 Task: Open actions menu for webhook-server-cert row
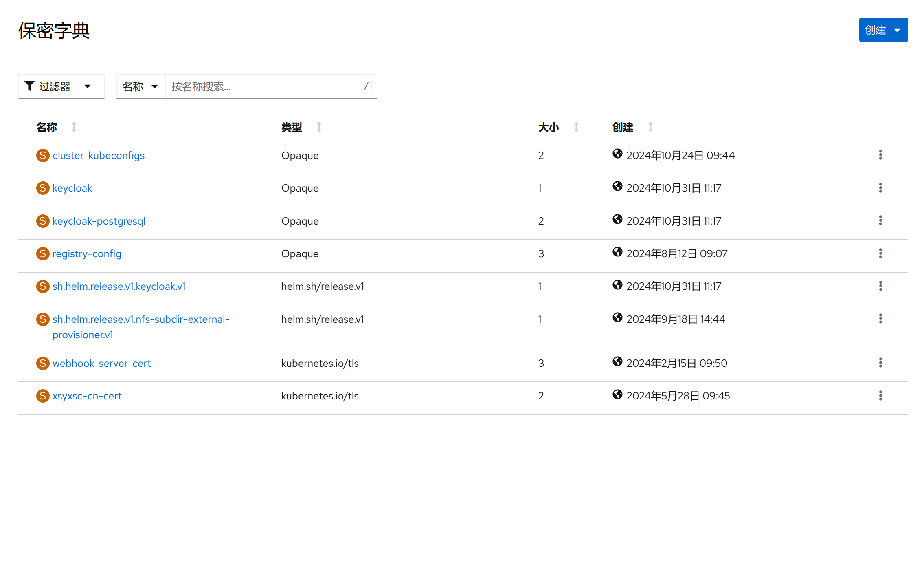coord(880,363)
